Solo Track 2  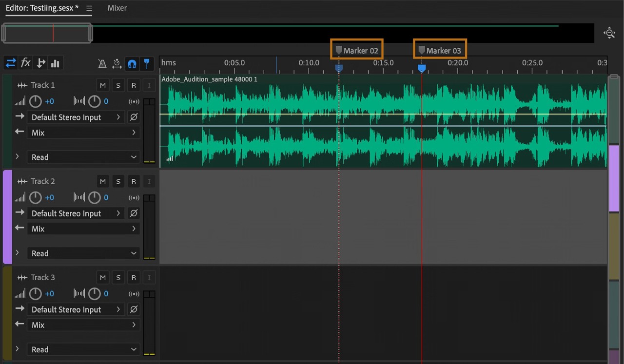click(x=118, y=181)
